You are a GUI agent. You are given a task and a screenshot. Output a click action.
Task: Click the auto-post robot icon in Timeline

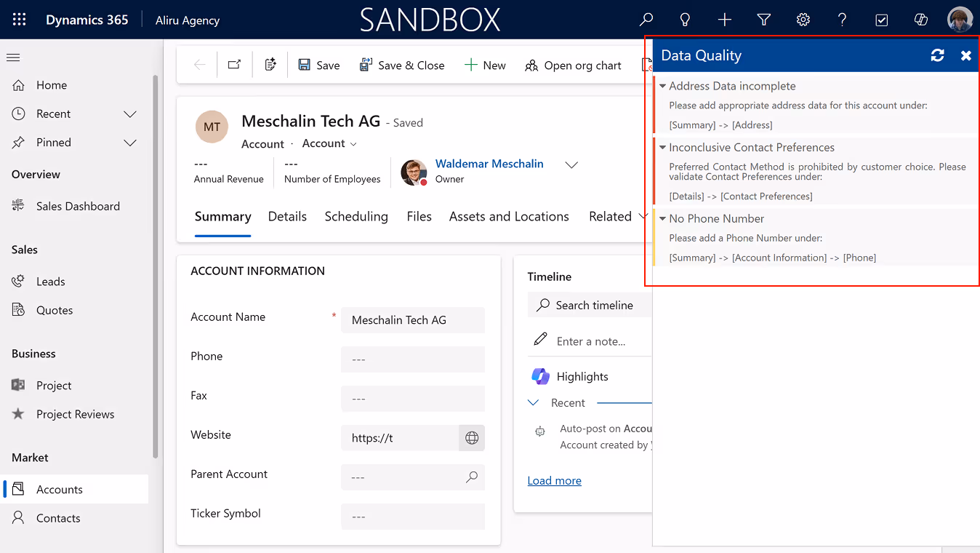[539, 431]
